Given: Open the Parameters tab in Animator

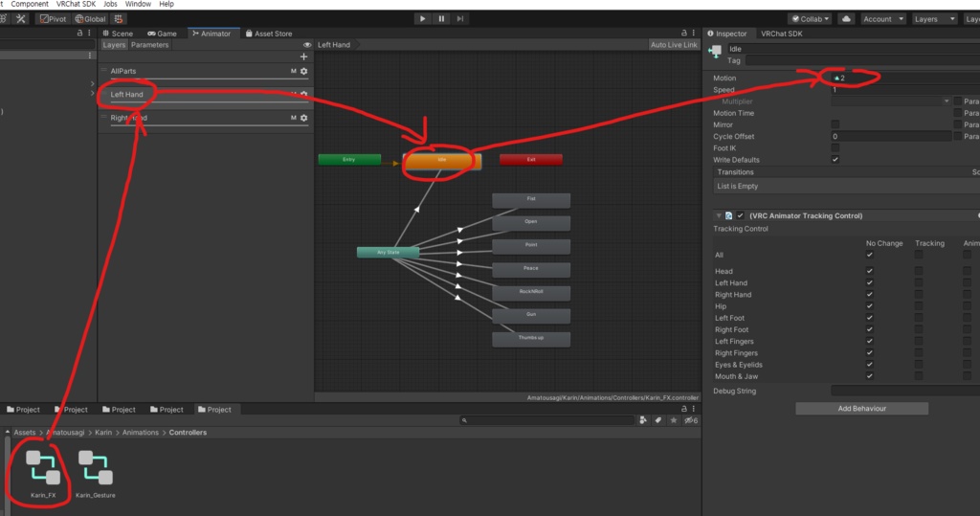Looking at the screenshot, I should 150,45.
